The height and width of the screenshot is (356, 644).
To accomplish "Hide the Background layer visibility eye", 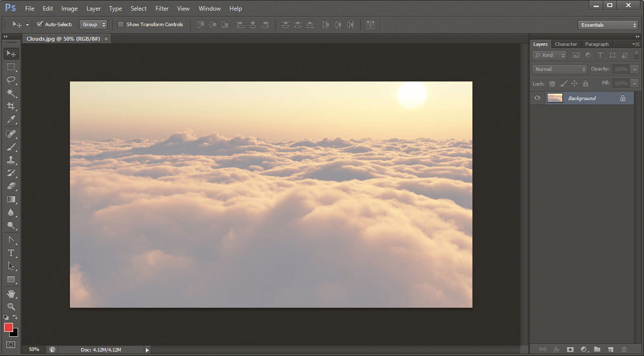I will (537, 98).
